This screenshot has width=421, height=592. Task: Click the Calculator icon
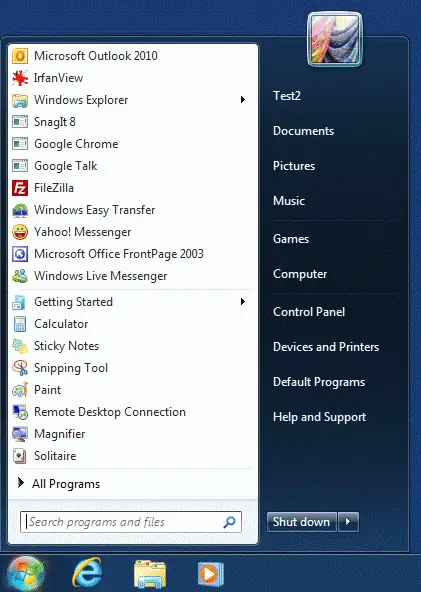coord(20,324)
